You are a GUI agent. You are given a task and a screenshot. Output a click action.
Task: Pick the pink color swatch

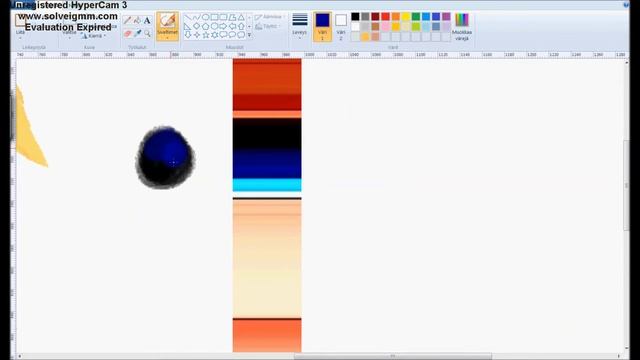pos(386,27)
